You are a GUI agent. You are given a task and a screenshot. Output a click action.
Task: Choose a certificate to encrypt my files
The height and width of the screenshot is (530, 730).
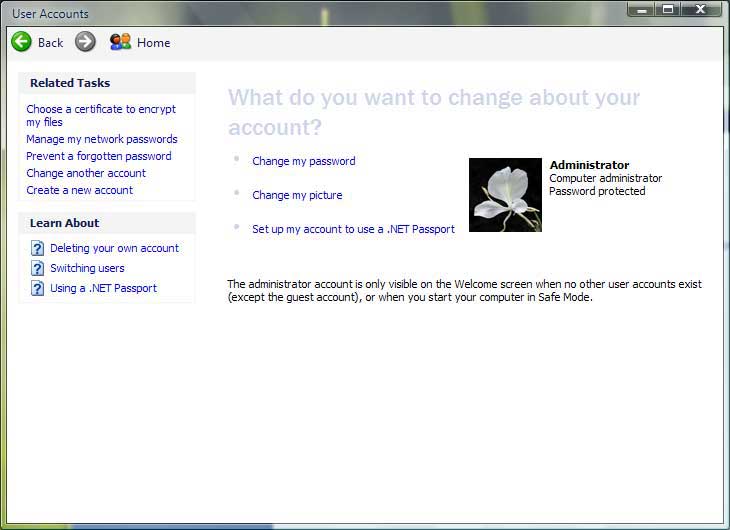tap(101, 116)
